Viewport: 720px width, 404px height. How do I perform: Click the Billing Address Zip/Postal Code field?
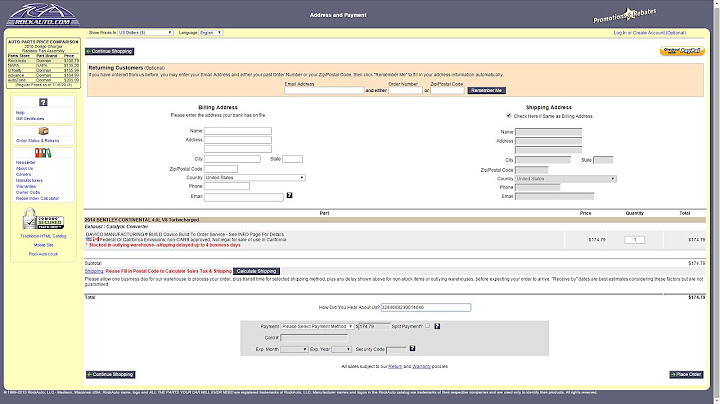point(221,169)
